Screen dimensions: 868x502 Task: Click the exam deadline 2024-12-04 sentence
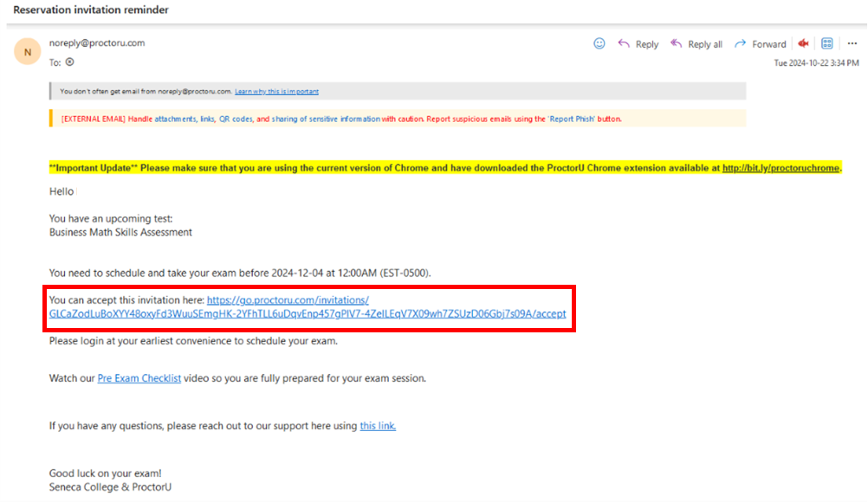coord(240,274)
